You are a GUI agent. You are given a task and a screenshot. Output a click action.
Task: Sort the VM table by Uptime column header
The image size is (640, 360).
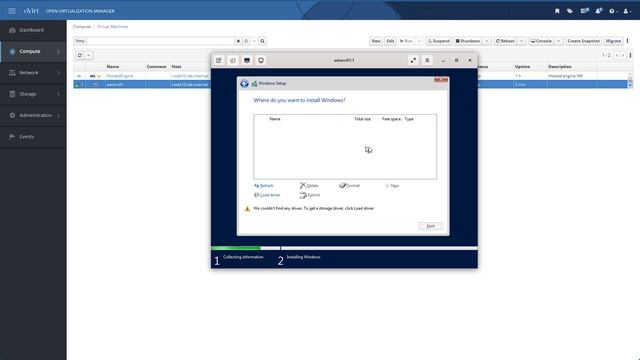pos(522,67)
